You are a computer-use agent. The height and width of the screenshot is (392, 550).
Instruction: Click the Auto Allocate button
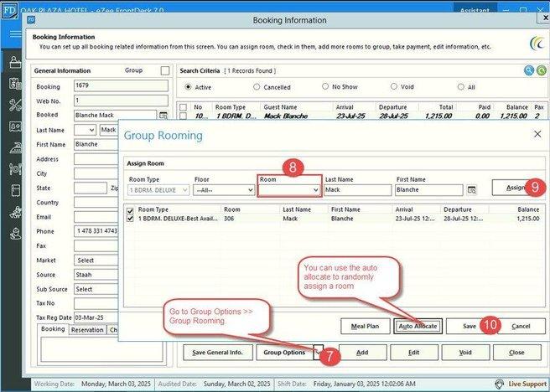[x=418, y=325]
